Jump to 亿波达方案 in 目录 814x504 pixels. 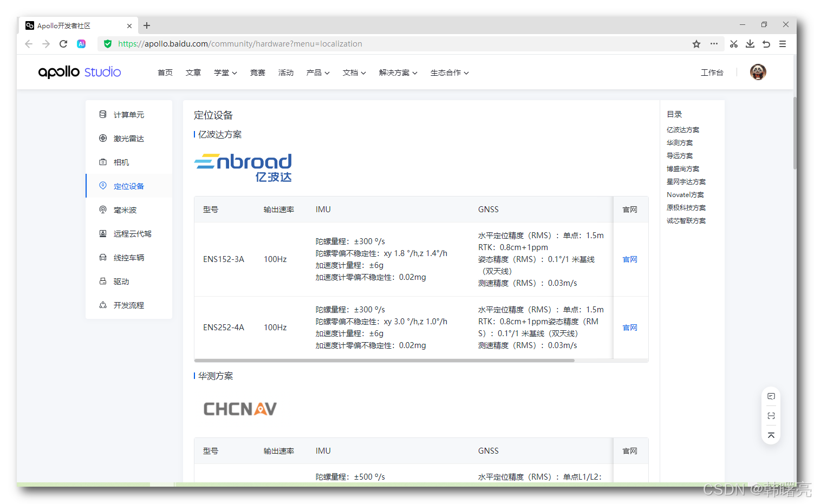683,130
